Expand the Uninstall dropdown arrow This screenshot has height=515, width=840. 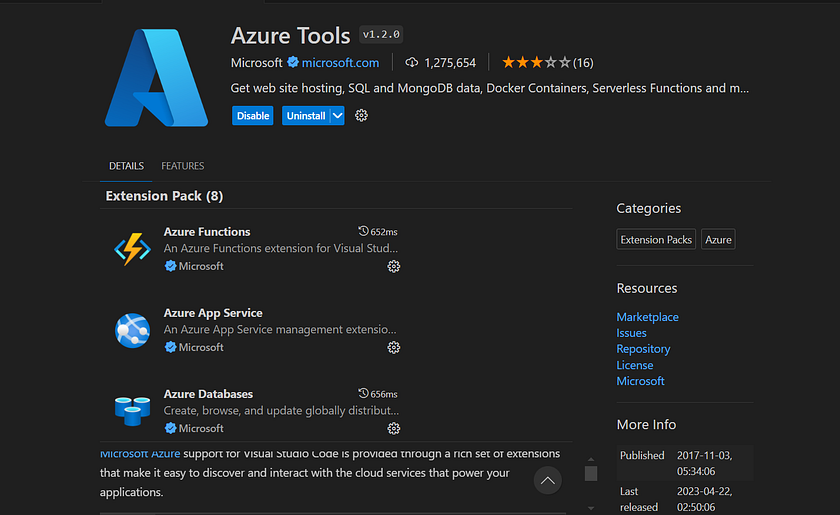coord(338,116)
